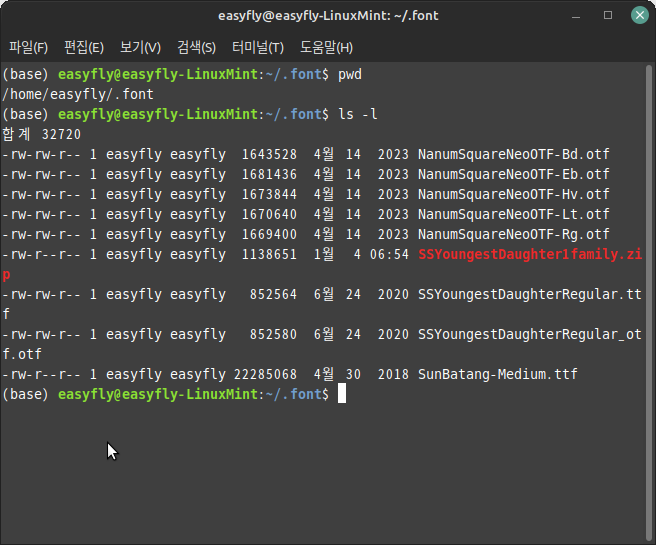Click file size 1673844

269,194
